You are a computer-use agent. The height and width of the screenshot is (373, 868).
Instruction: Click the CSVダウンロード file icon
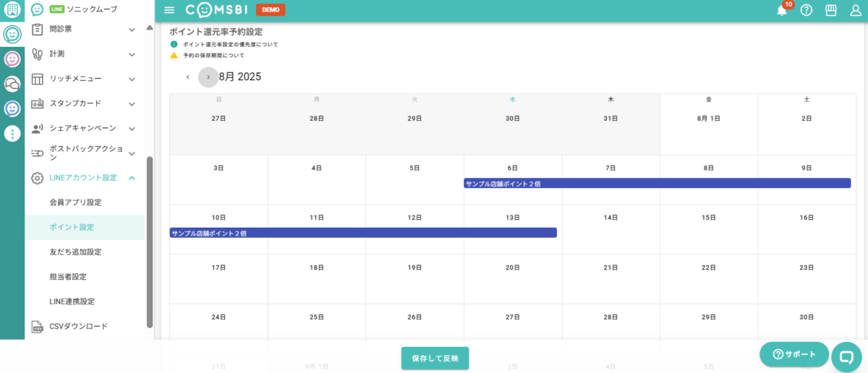tap(38, 327)
